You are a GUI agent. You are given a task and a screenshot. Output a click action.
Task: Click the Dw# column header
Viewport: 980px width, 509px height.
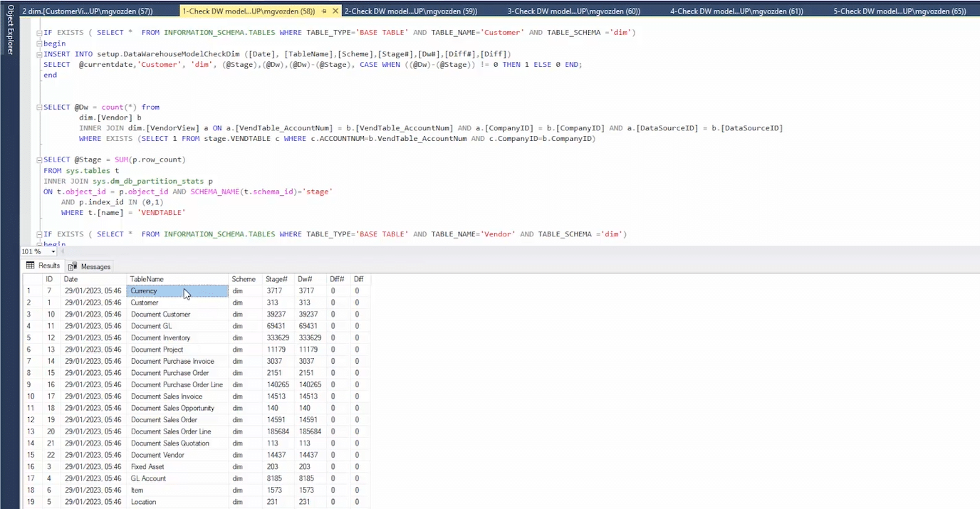coord(311,279)
